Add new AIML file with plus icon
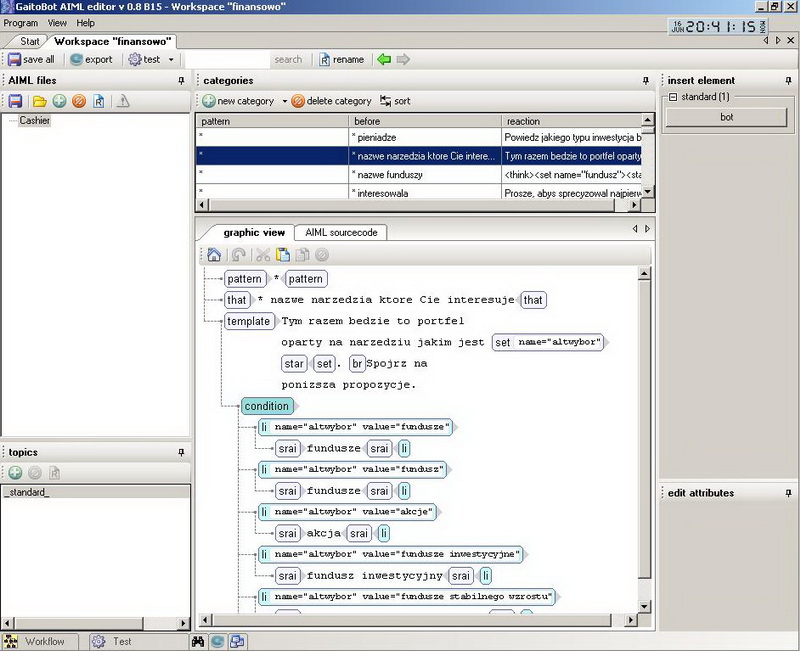The image size is (800, 651). 59,101
